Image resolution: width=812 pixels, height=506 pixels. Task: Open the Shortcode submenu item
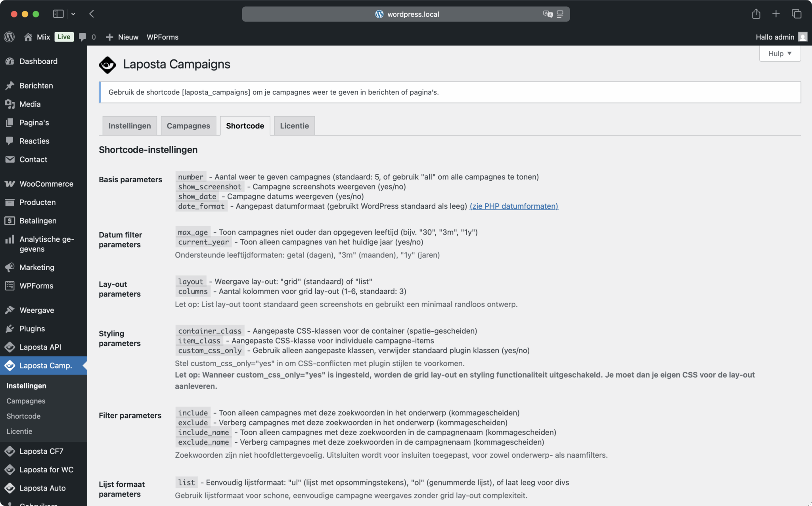point(23,416)
